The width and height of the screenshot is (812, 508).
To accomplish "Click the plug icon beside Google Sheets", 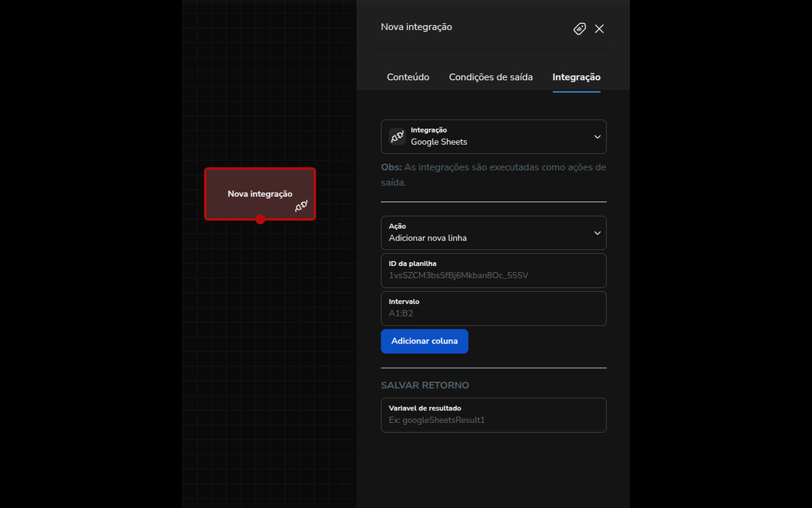I will click(x=397, y=137).
